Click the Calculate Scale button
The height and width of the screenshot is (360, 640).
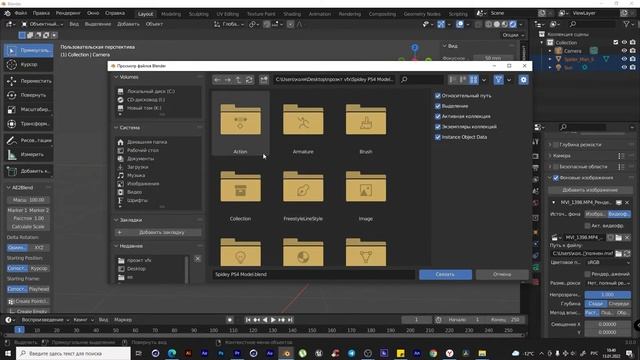(x=28, y=227)
